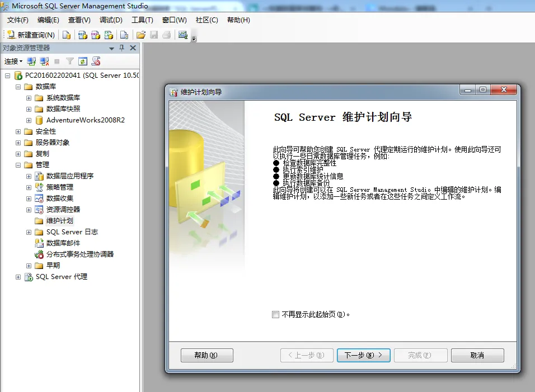Select the 分布式事务处理协调器 icon
This screenshot has width=535, height=392.
click(39, 254)
